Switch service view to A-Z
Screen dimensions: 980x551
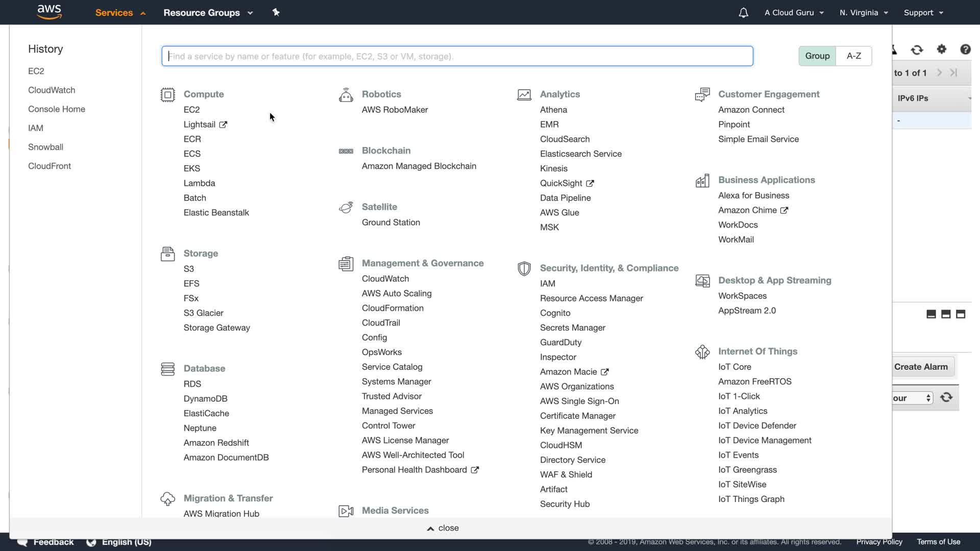[x=854, y=56]
